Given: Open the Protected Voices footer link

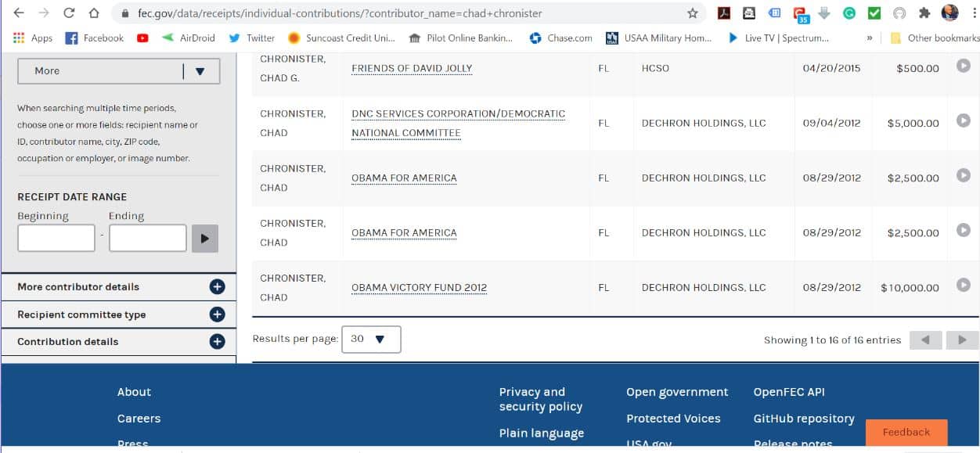Looking at the screenshot, I should [673, 419].
